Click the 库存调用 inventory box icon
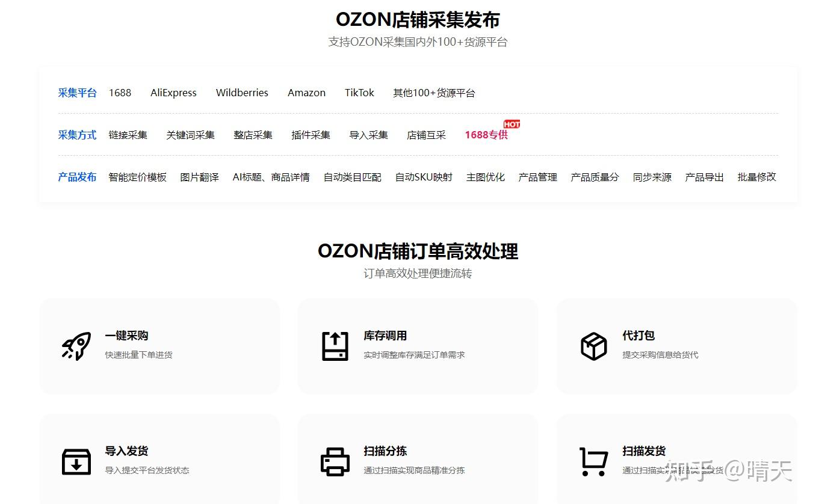813x504 pixels. [x=335, y=345]
